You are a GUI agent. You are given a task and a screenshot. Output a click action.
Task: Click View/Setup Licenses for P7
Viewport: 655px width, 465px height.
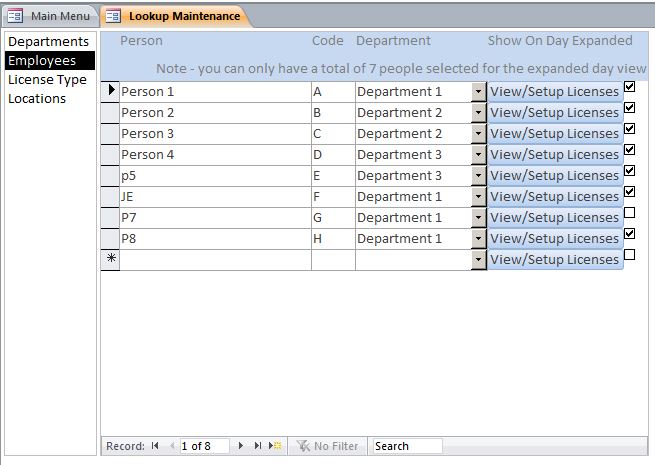(x=555, y=217)
